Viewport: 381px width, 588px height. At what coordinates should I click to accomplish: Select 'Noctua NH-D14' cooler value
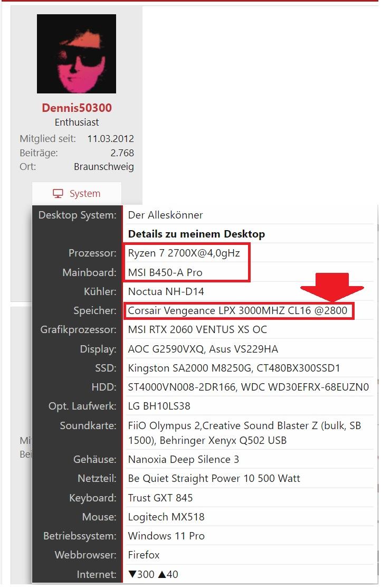pyautogui.click(x=166, y=291)
